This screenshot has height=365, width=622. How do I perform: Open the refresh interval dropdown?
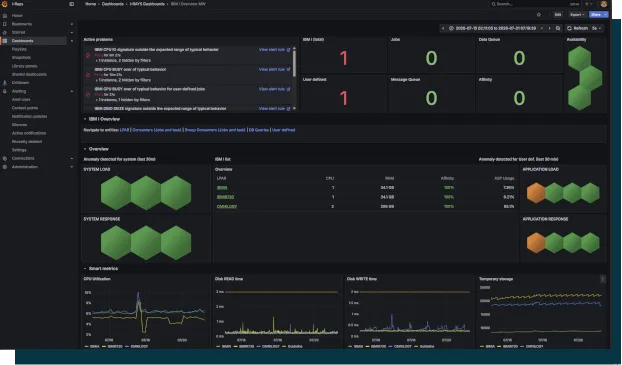pyautogui.click(x=597, y=28)
